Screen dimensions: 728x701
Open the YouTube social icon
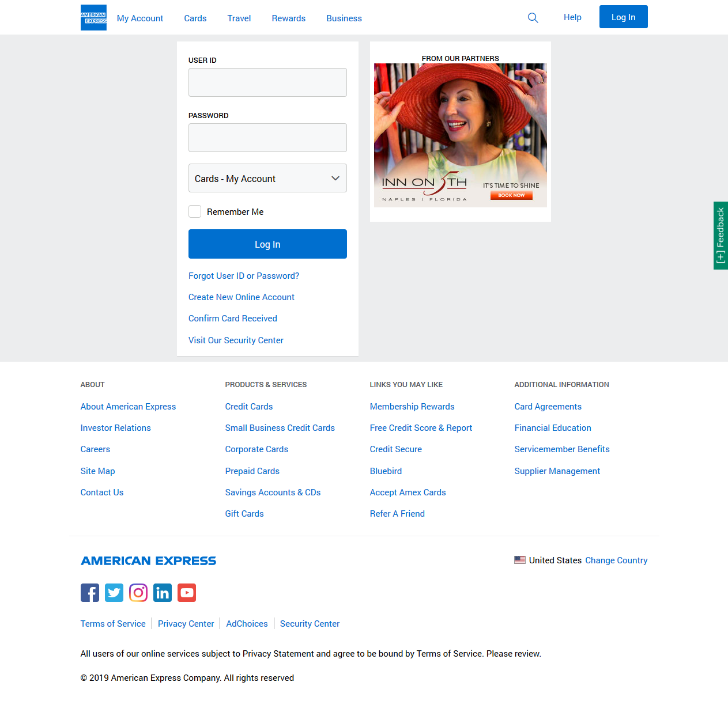[x=187, y=593]
